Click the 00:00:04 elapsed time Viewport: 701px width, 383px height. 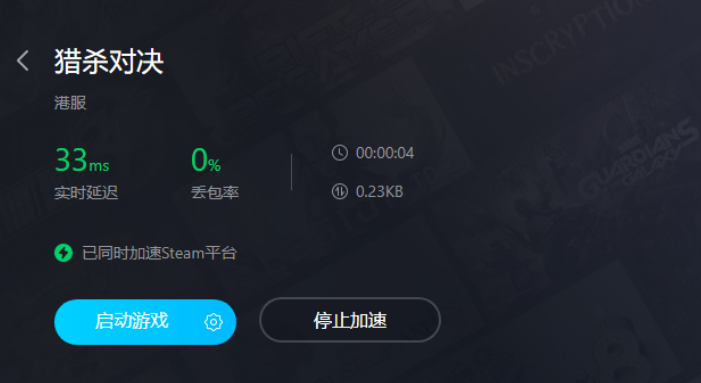(385, 153)
